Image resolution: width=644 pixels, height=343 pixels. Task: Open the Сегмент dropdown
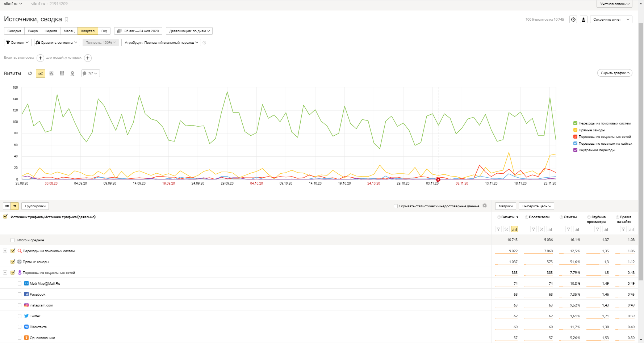pos(17,43)
